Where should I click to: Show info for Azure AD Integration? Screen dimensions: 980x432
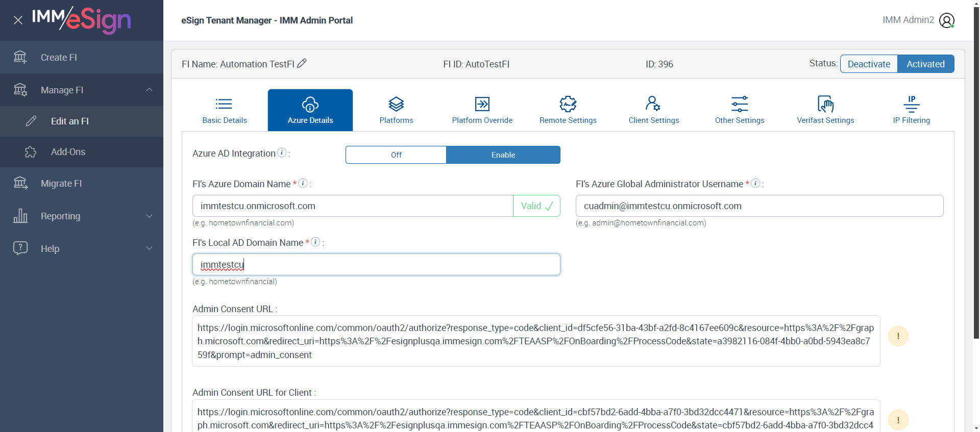[x=282, y=153]
